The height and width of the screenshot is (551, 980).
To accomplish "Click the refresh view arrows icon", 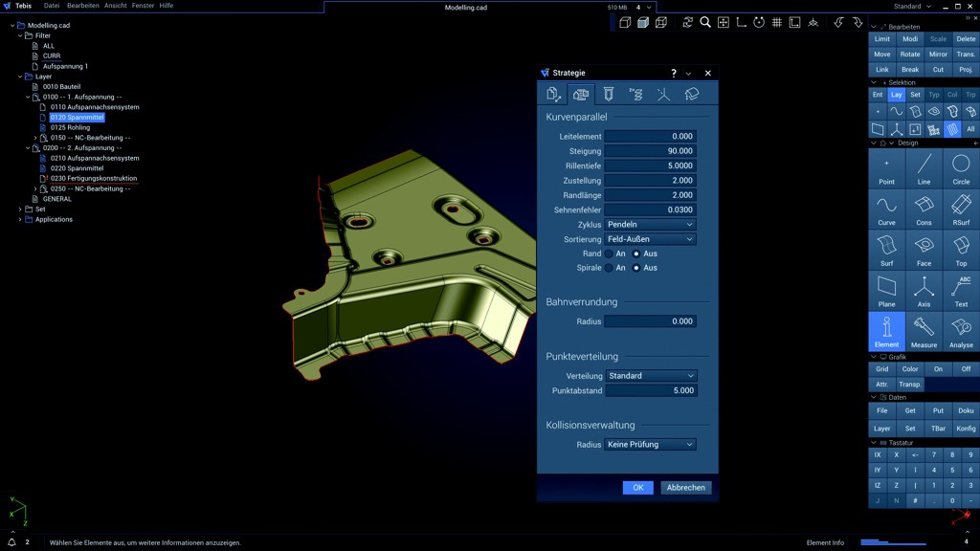I will point(687,23).
